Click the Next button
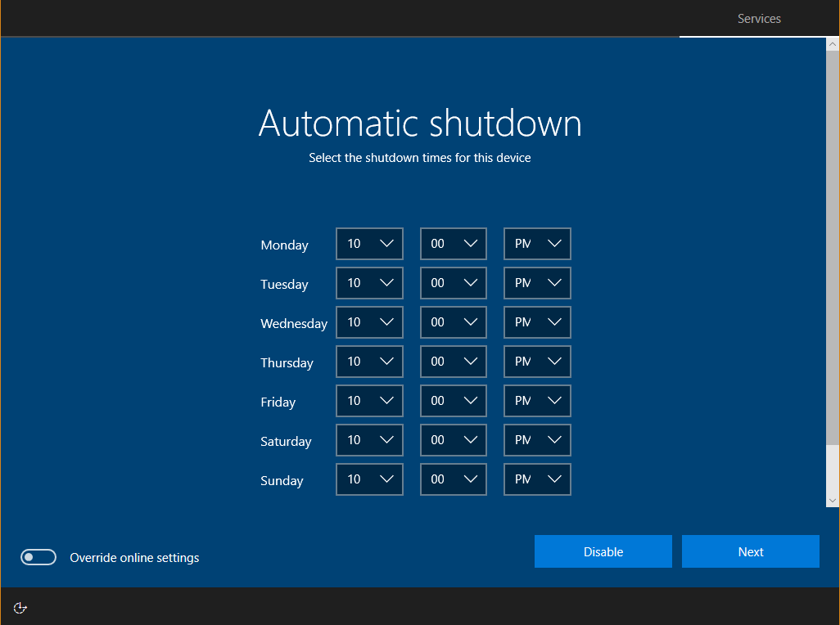840x625 pixels. [750, 551]
